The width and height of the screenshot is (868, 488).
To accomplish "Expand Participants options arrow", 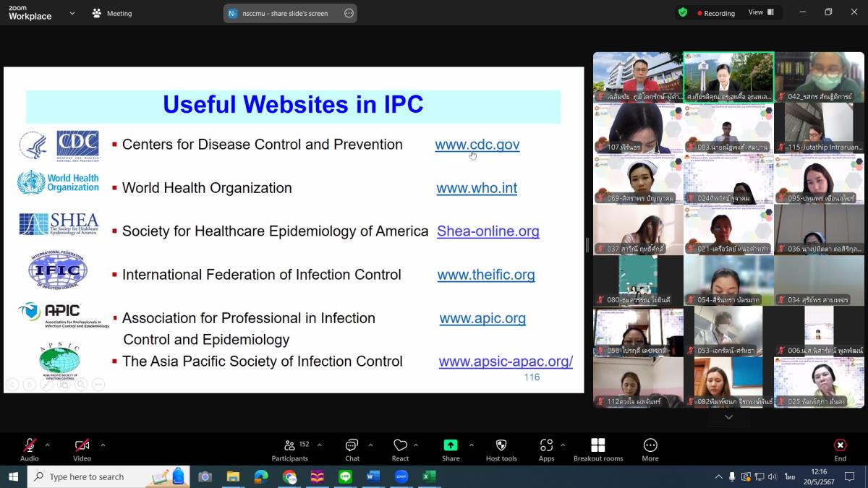I will [320, 445].
